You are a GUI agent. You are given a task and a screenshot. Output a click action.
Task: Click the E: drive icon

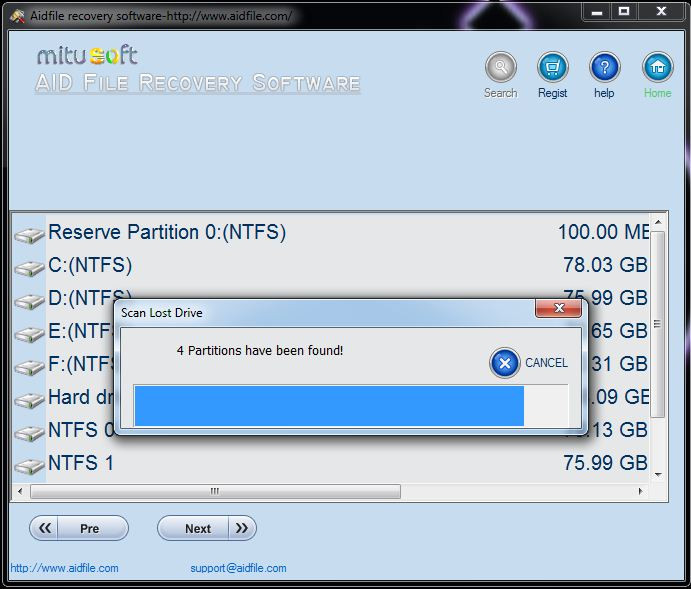point(30,334)
